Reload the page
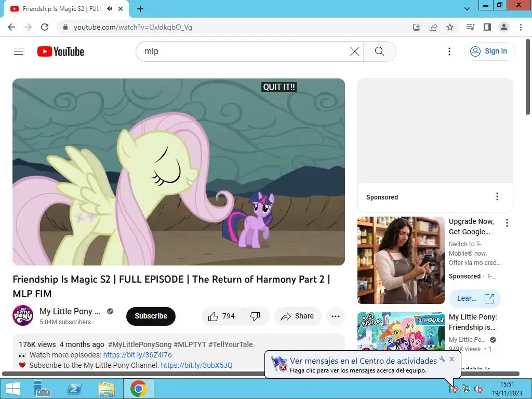Screen dimensions: 532x399 45,27
